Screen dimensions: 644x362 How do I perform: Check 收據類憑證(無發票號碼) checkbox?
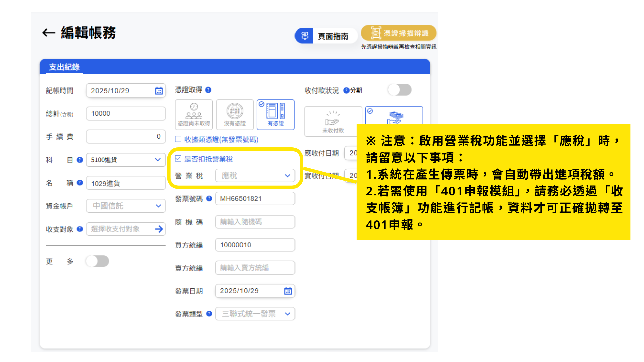(x=178, y=139)
